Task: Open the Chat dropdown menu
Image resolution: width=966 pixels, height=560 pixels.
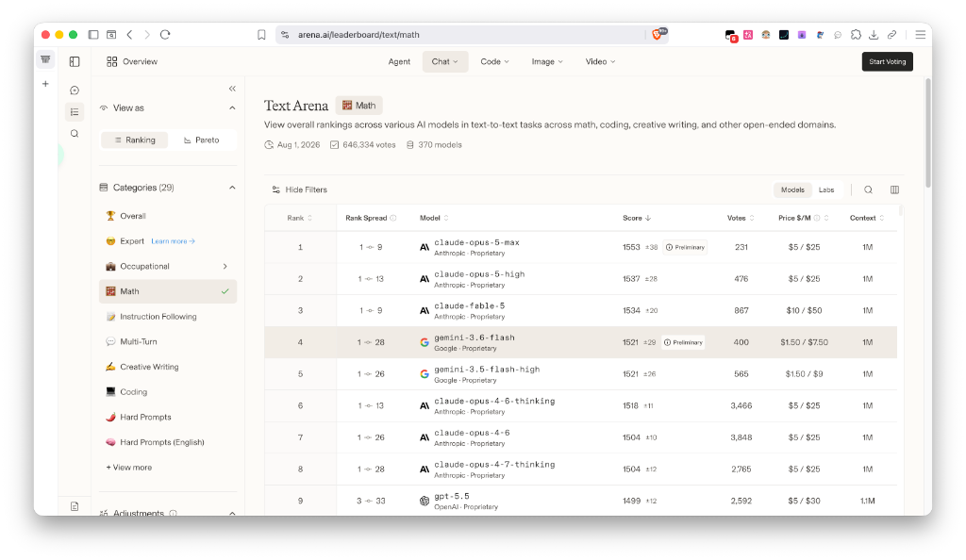Action: pos(445,61)
